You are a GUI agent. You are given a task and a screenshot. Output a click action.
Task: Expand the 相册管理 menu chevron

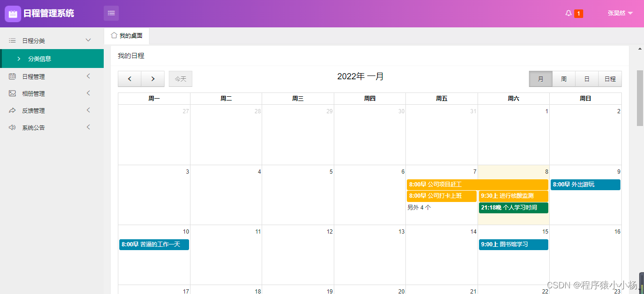[88, 93]
